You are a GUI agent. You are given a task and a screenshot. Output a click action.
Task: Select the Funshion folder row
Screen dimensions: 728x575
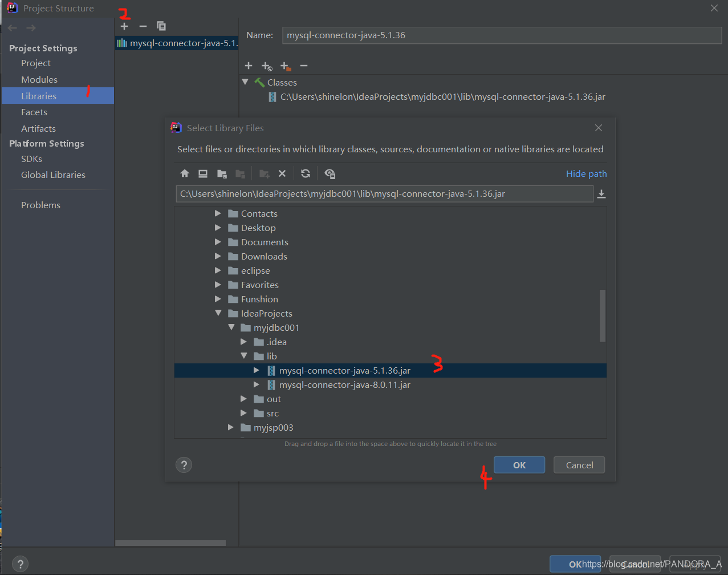391,299
